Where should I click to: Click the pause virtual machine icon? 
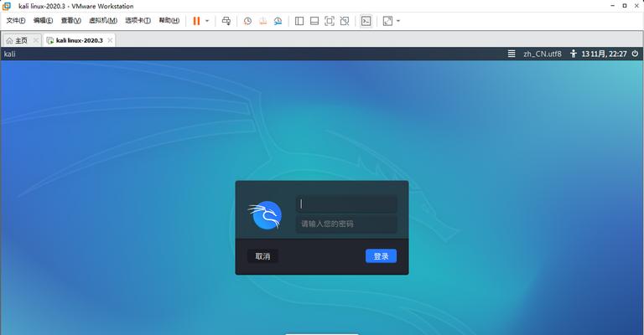196,21
